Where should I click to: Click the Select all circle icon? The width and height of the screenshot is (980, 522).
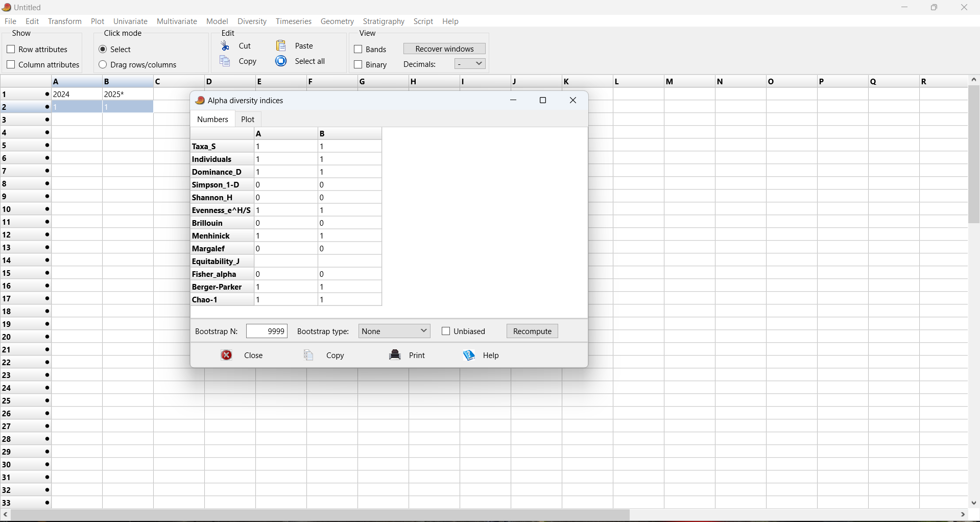point(281,61)
